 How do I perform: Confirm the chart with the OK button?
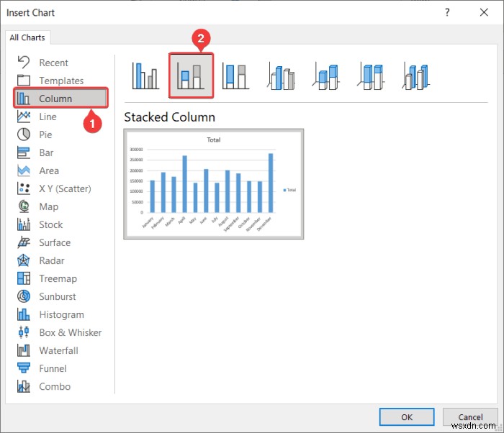click(407, 417)
